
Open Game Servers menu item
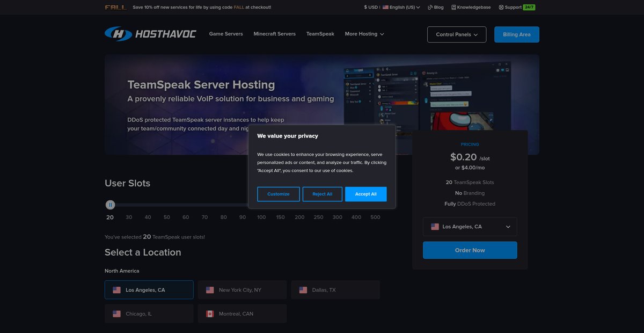tap(226, 34)
